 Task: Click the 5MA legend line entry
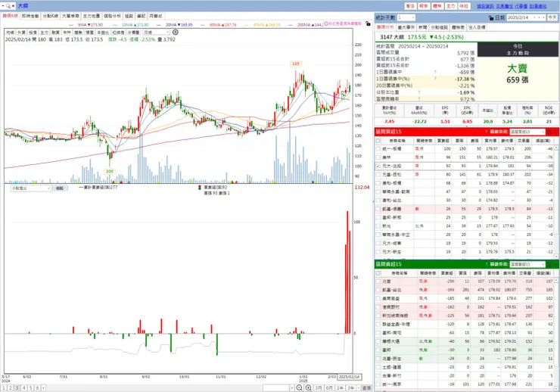tap(86, 25)
